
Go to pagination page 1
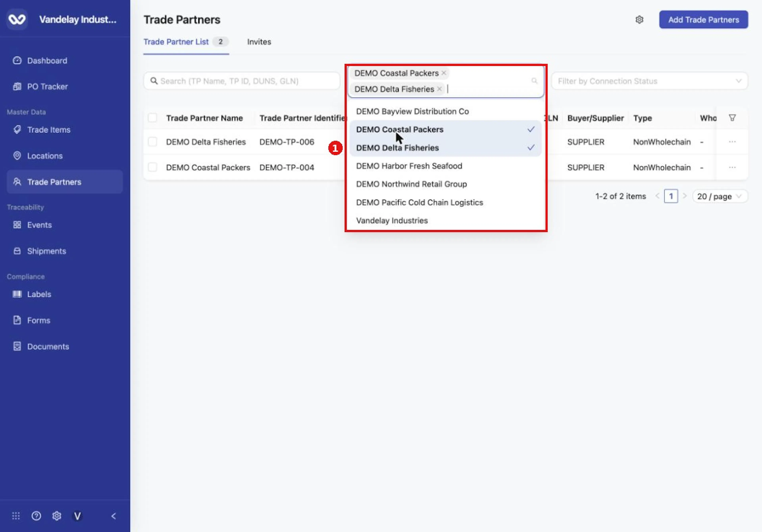(x=671, y=196)
